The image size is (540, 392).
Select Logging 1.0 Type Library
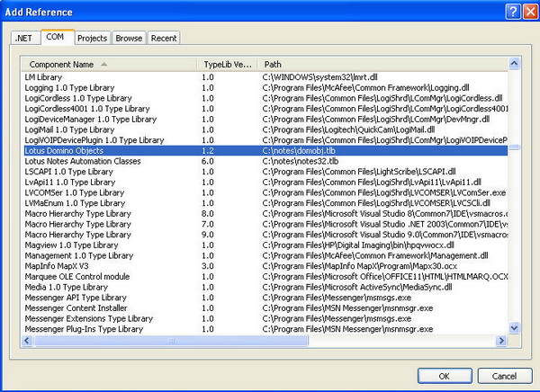click(265, 88)
